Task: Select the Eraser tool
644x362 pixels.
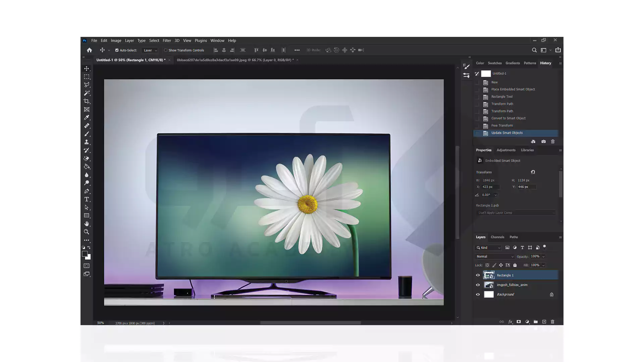Action: 87,159
